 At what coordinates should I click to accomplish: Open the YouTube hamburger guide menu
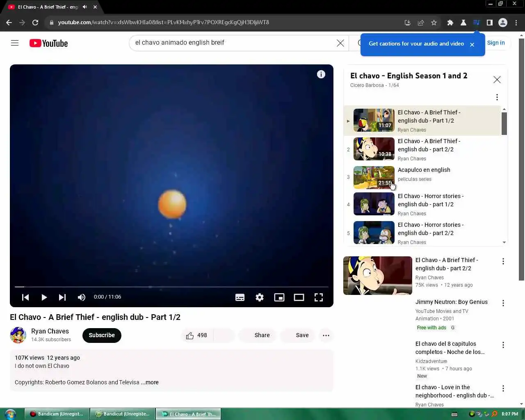[15, 43]
